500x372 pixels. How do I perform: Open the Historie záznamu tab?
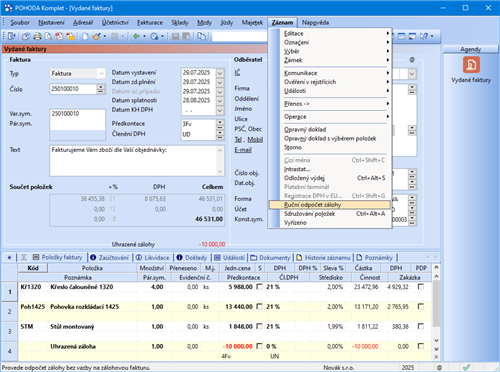point(323,257)
